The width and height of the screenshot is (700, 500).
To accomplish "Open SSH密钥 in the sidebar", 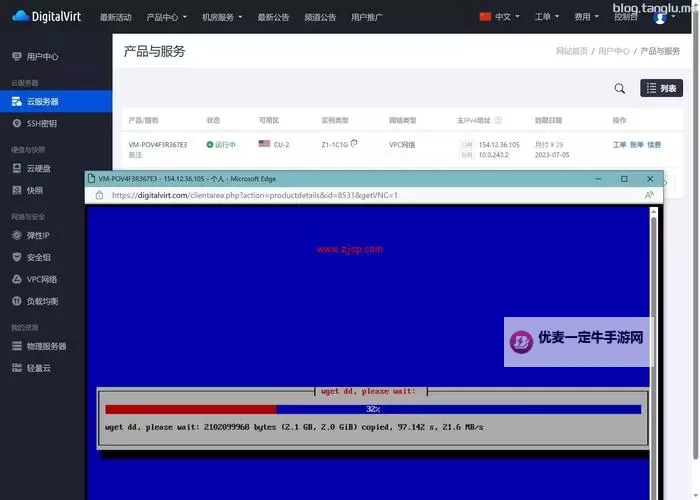I will [42, 123].
